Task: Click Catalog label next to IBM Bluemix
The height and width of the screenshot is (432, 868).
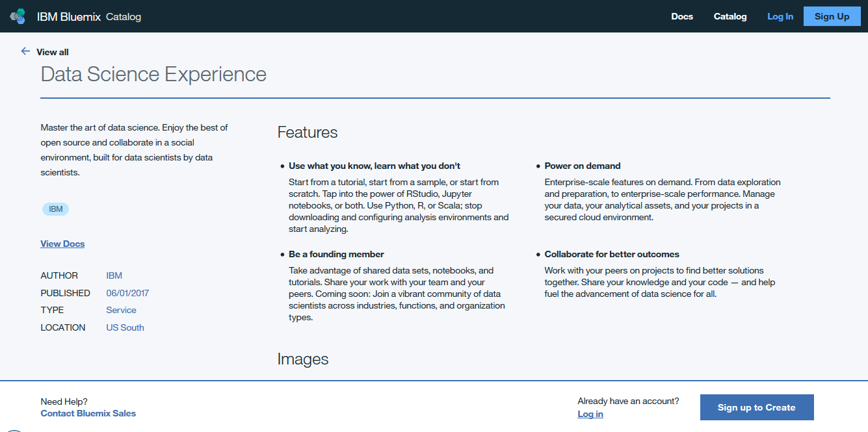Action: (x=124, y=17)
